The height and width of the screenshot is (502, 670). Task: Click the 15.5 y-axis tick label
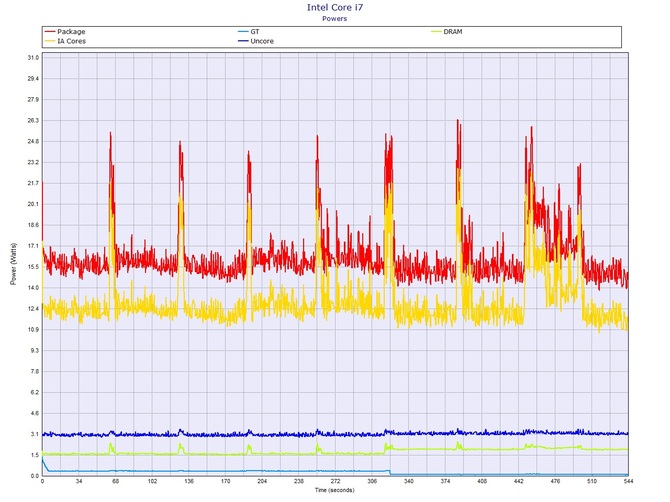(33, 267)
